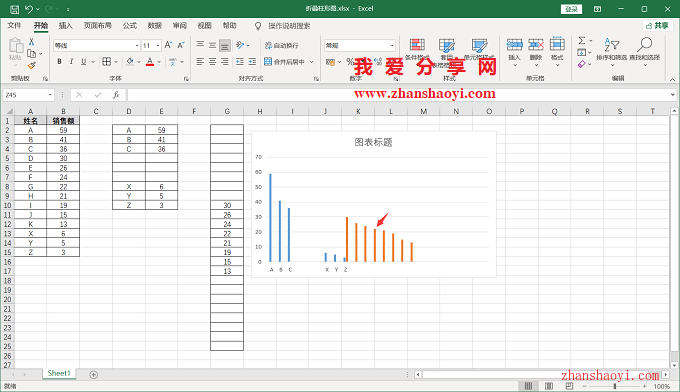Click the chart title text
The image size is (680, 392).
click(373, 142)
